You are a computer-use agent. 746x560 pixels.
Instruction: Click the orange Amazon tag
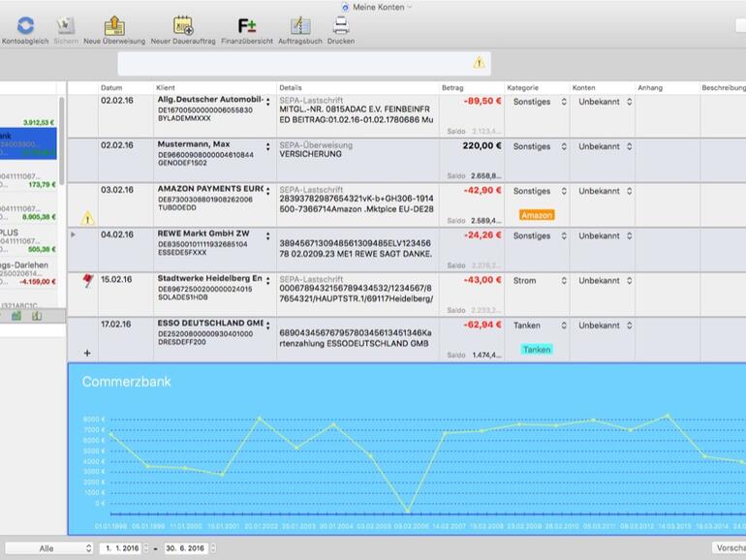[537, 215]
